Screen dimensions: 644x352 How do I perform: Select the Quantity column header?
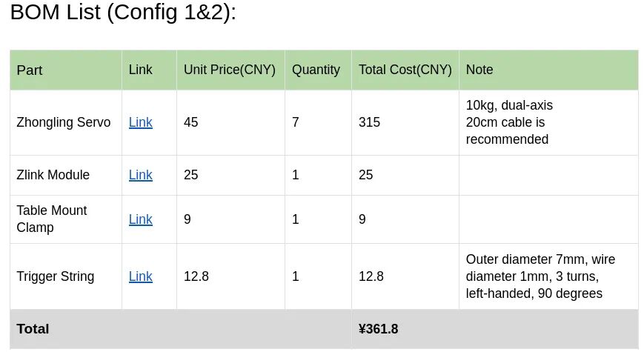click(x=316, y=70)
